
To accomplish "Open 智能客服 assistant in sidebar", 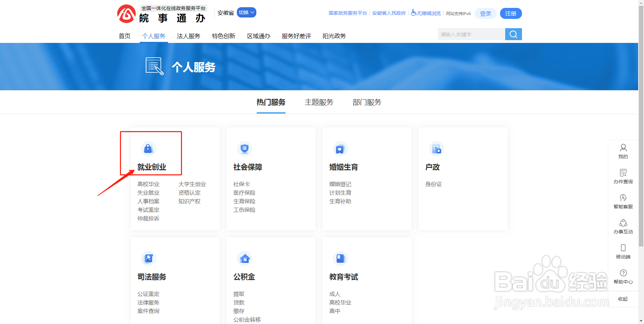I will pyautogui.click(x=623, y=201).
